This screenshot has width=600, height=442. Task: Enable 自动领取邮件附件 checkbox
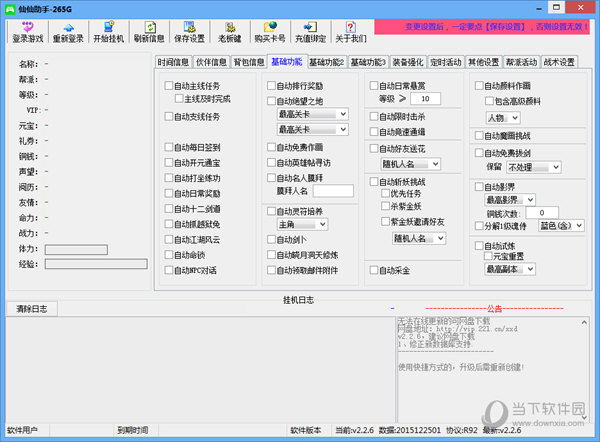[271, 270]
